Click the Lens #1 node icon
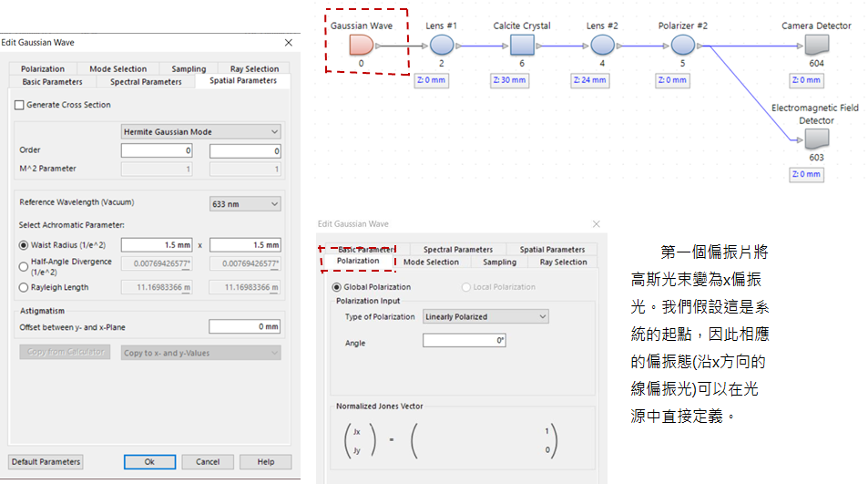The width and height of the screenshot is (868, 484). pos(442,45)
